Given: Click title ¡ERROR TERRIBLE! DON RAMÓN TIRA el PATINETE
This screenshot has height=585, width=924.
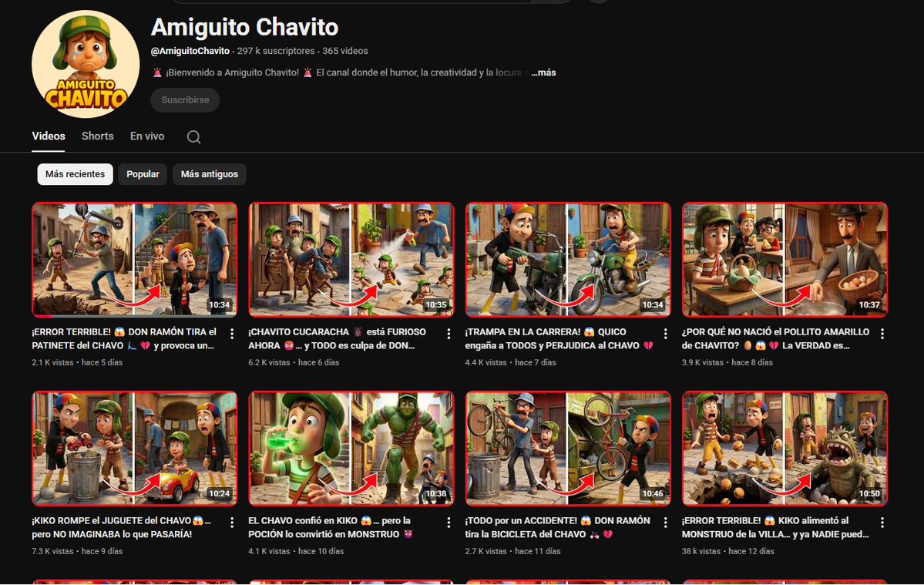Looking at the screenshot, I should [124, 339].
